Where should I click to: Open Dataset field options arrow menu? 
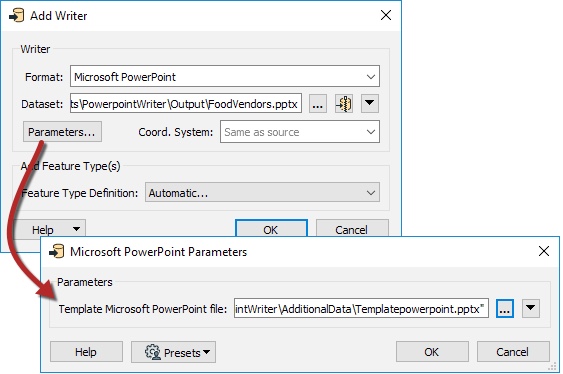[369, 104]
